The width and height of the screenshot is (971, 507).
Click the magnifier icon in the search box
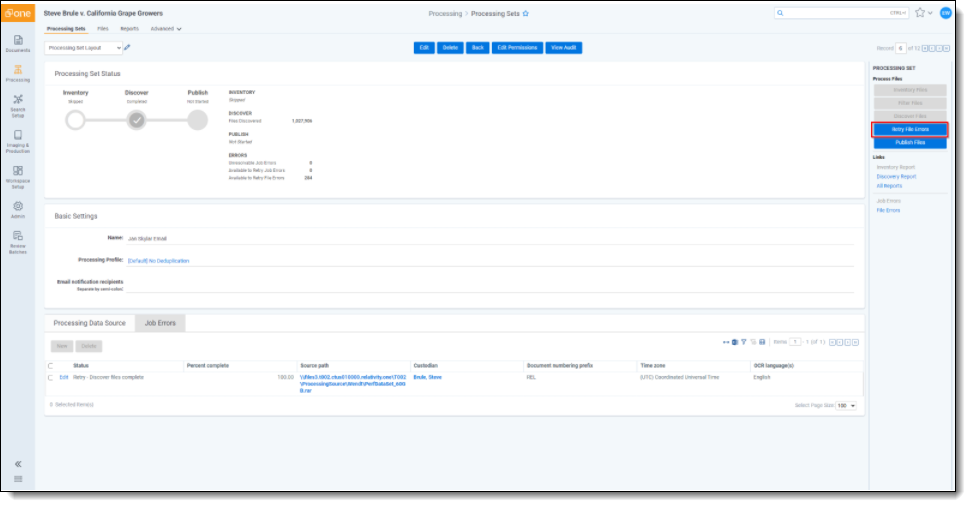780,13
